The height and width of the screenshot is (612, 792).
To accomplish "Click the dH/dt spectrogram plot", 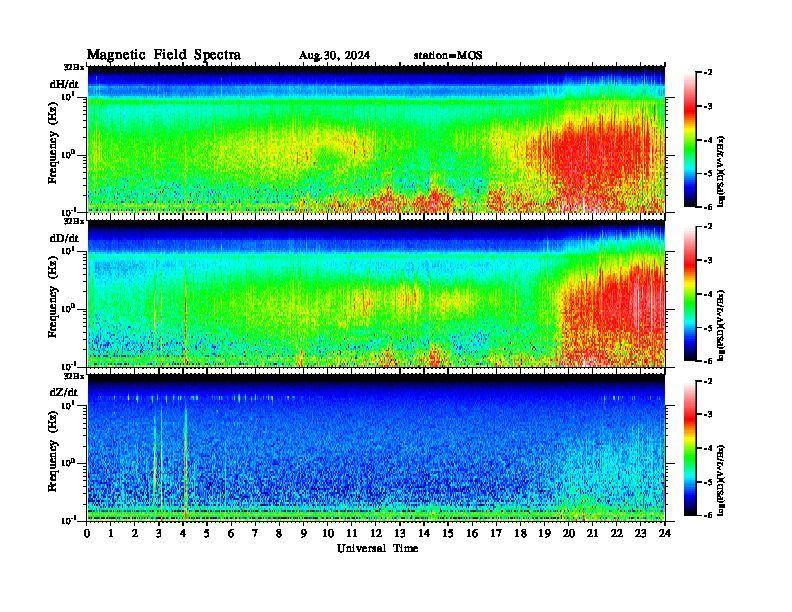I will [x=376, y=139].
